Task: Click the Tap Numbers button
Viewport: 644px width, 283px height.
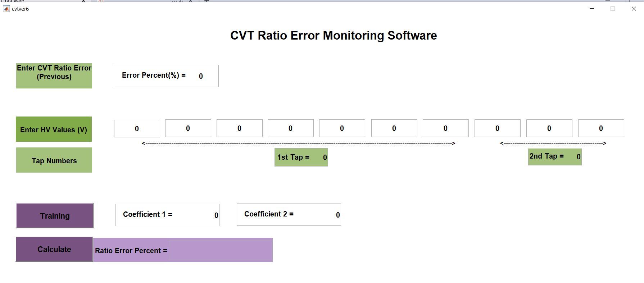Action: click(54, 160)
